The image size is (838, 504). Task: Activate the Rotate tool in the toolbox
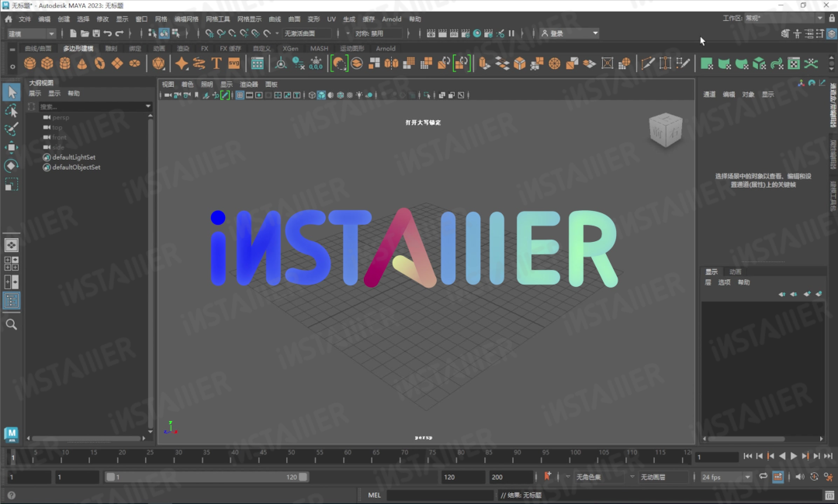11,165
